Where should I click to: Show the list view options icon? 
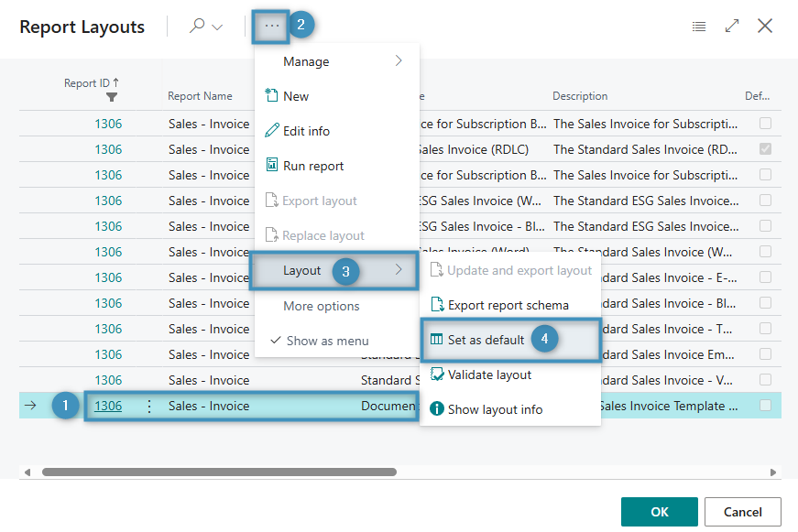tap(699, 27)
